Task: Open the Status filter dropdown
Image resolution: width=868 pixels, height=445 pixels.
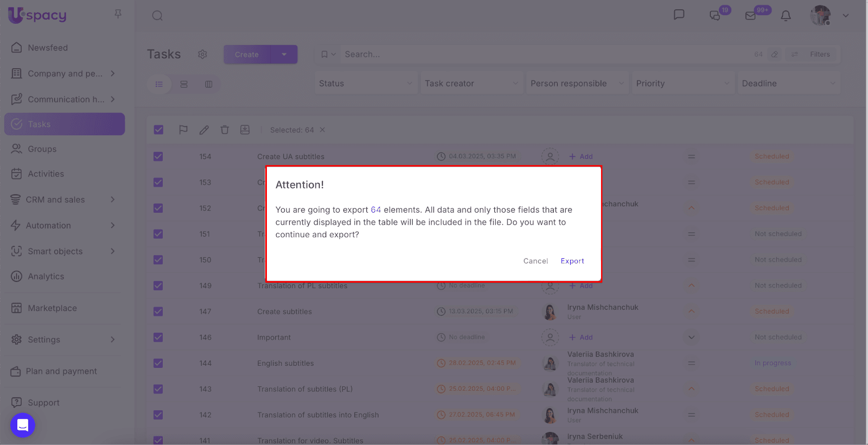Action: coord(365,84)
